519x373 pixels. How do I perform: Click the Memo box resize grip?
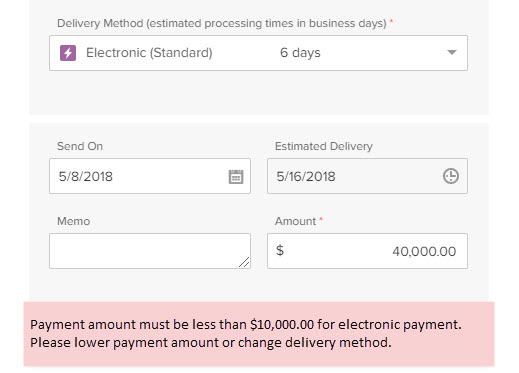pyautogui.click(x=244, y=262)
